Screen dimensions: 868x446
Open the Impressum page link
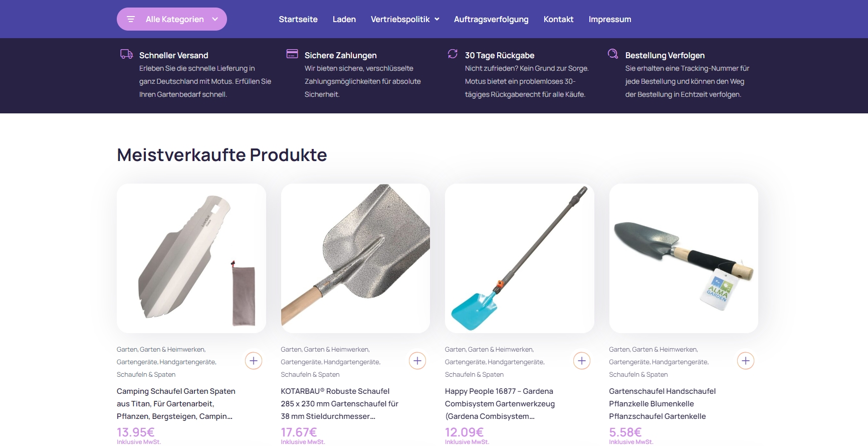pos(610,19)
